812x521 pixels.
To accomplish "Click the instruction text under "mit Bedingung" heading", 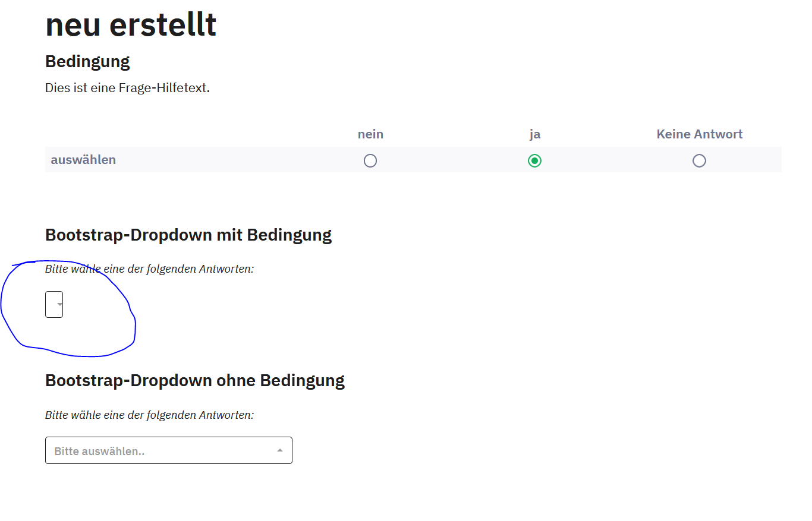I will pyautogui.click(x=149, y=269).
